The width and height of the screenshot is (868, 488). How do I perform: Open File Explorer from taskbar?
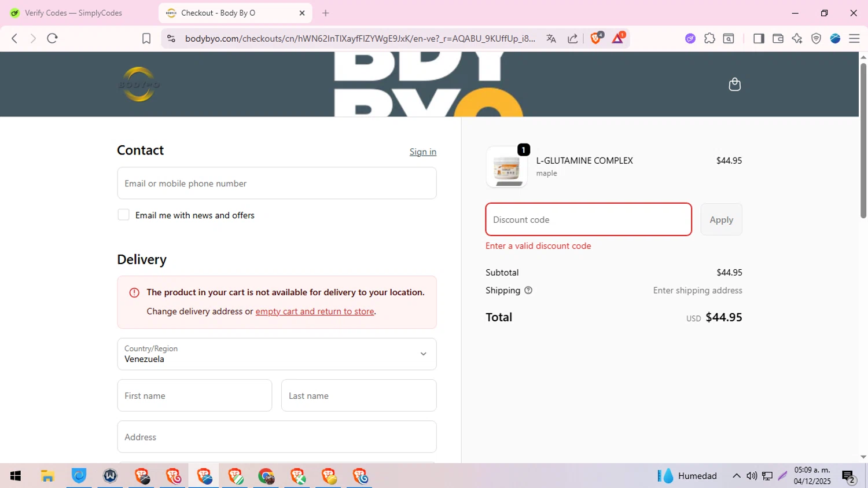pyautogui.click(x=47, y=476)
